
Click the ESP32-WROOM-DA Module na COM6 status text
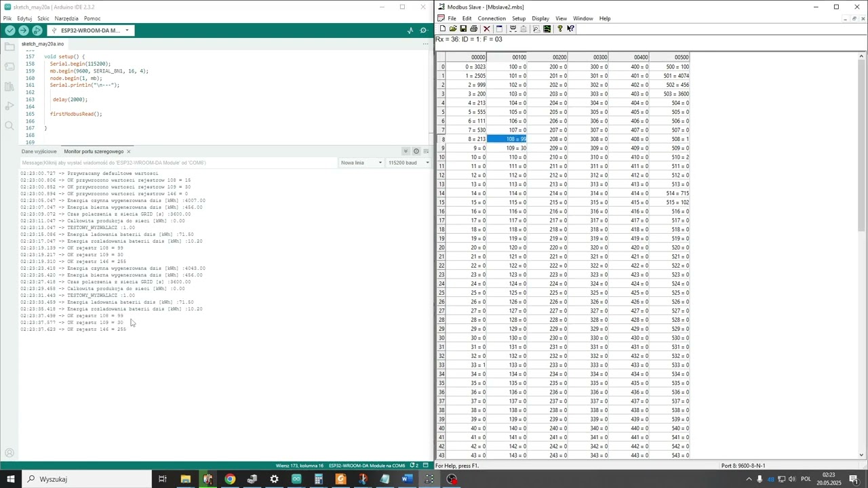[367, 466]
